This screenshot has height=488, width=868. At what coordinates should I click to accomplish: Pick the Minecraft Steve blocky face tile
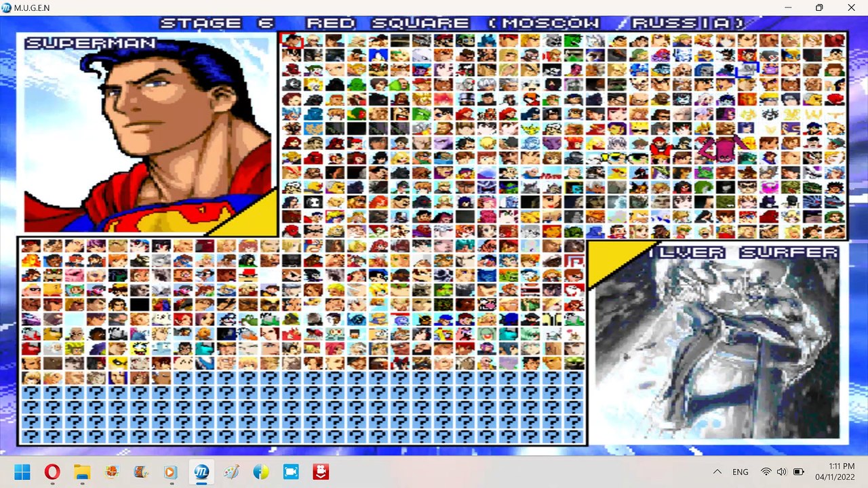pyautogui.click(x=357, y=334)
